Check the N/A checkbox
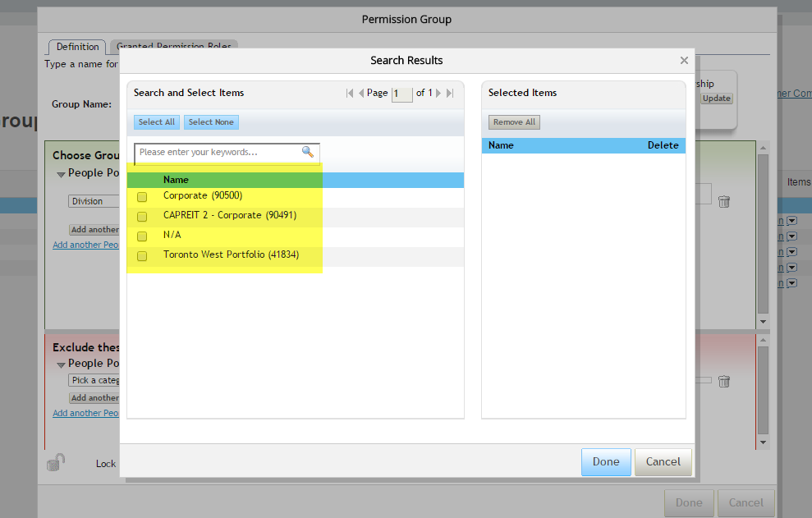Viewport: 812px width, 518px height. pos(142,236)
